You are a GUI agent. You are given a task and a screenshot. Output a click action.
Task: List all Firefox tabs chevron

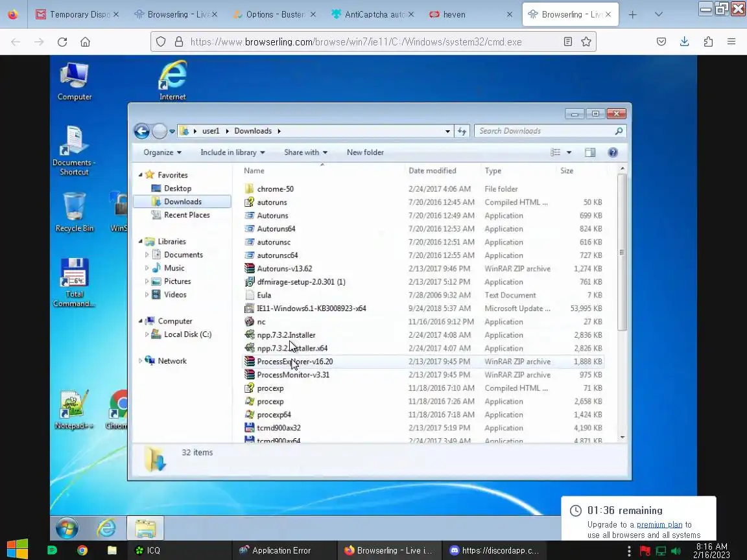click(x=658, y=14)
